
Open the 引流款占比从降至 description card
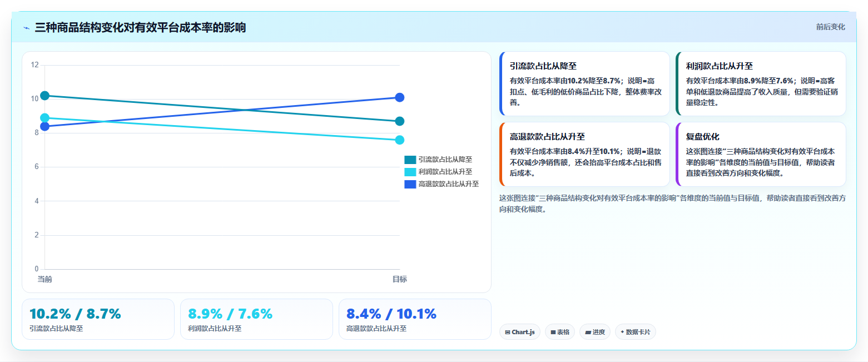pyautogui.click(x=584, y=83)
